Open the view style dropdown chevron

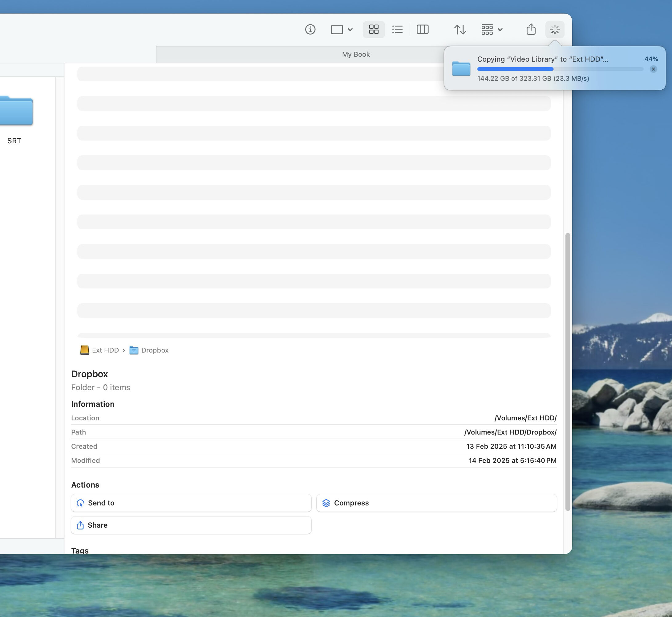pyautogui.click(x=350, y=29)
